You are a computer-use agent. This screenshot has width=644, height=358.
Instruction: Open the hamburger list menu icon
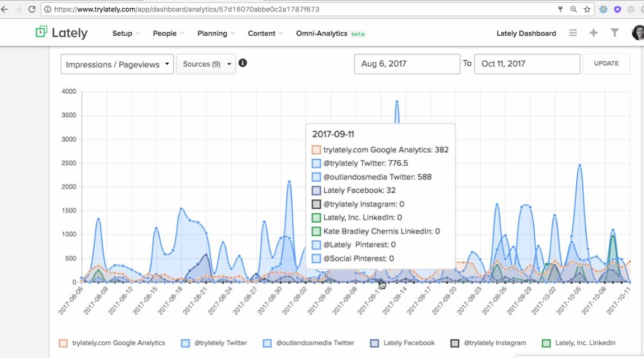(x=573, y=33)
